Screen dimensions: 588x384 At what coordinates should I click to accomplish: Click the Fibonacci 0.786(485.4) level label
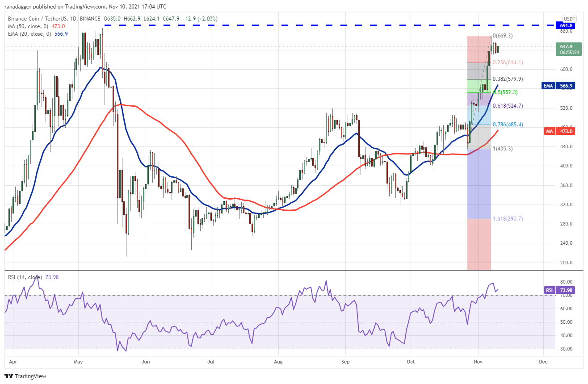pos(508,125)
